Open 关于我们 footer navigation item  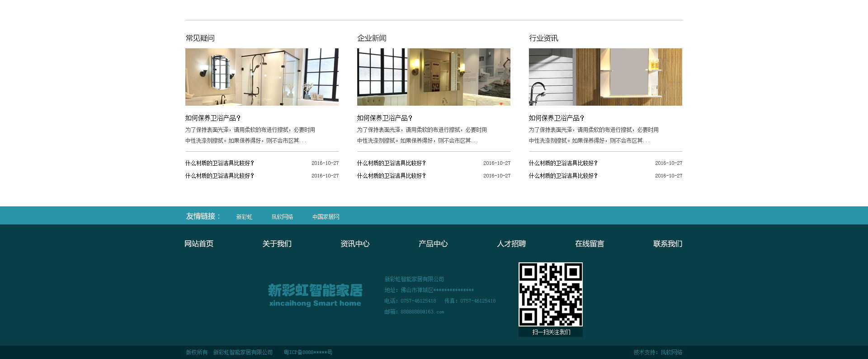277,244
